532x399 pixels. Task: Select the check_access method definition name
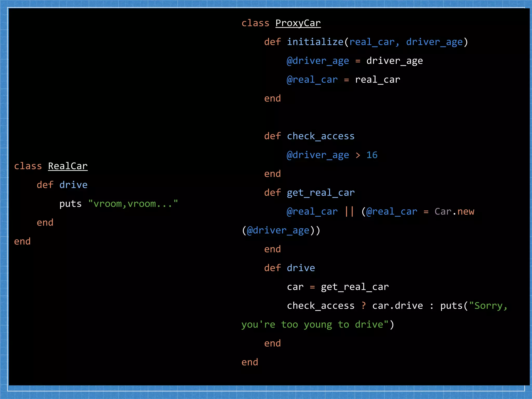[x=321, y=136]
